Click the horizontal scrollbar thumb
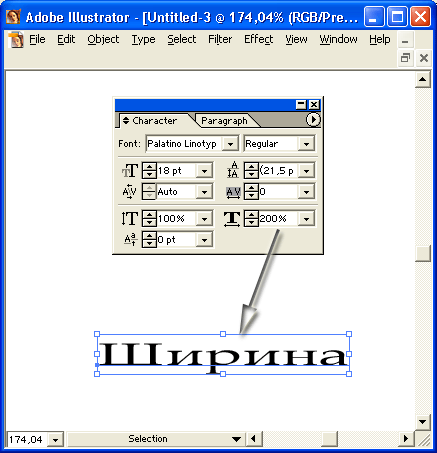The height and width of the screenshot is (453, 437). pos(330,439)
